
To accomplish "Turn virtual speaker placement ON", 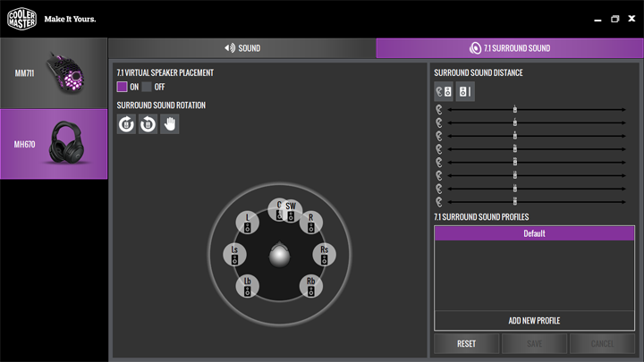I will click(x=123, y=87).
